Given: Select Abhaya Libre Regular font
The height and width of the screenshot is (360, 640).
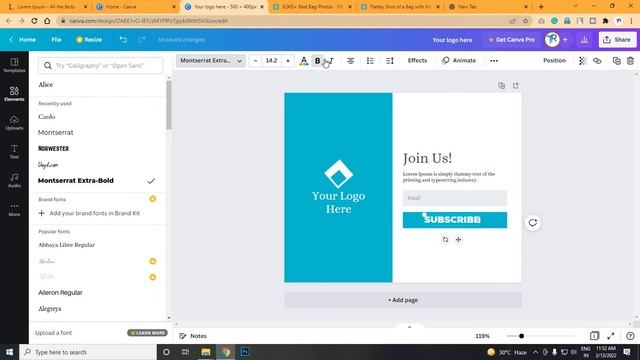Looking at the screenshot, I should (67, 245).
